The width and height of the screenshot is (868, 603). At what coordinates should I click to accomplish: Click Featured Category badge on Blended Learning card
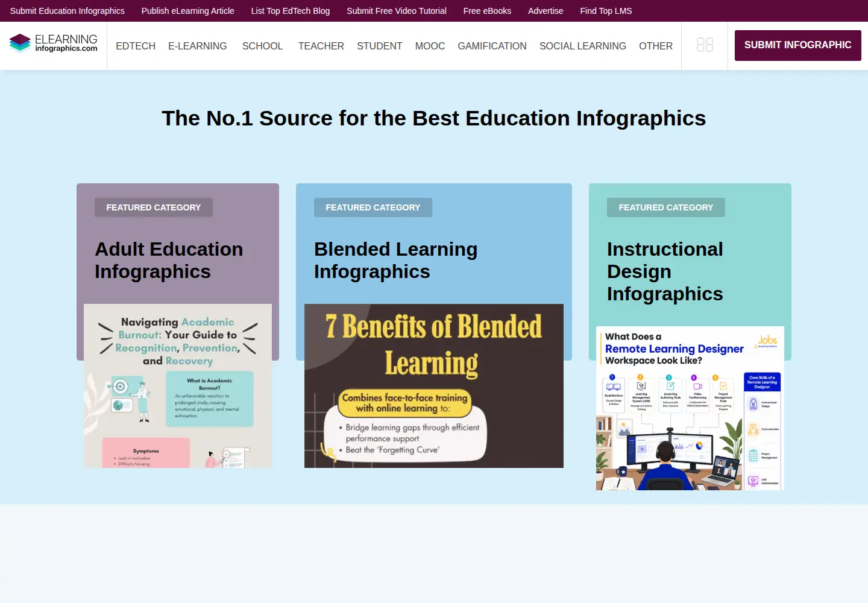click(x=373, y=207)
